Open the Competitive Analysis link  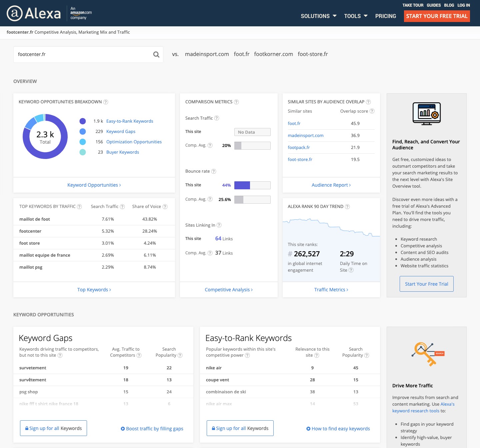pos(229,290)
